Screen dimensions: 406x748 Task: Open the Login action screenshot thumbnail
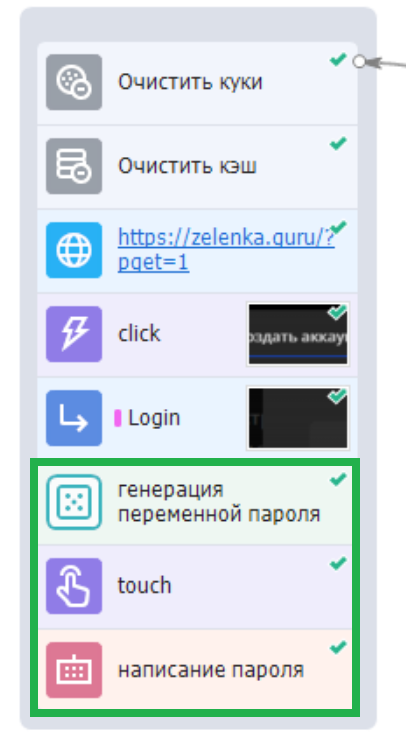click(x=298, y=418)
